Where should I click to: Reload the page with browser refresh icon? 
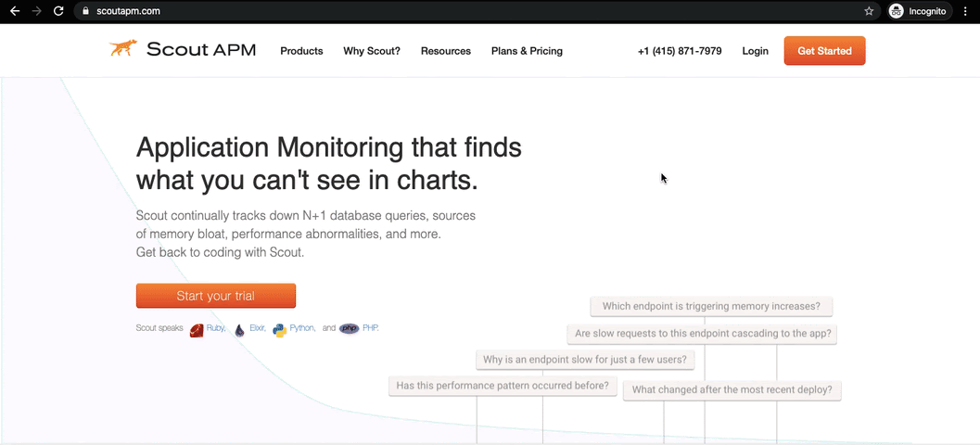click(58, 11)
